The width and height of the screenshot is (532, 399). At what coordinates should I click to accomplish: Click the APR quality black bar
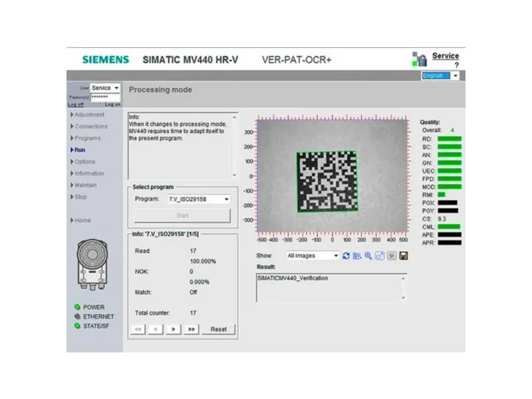(450, 243)
